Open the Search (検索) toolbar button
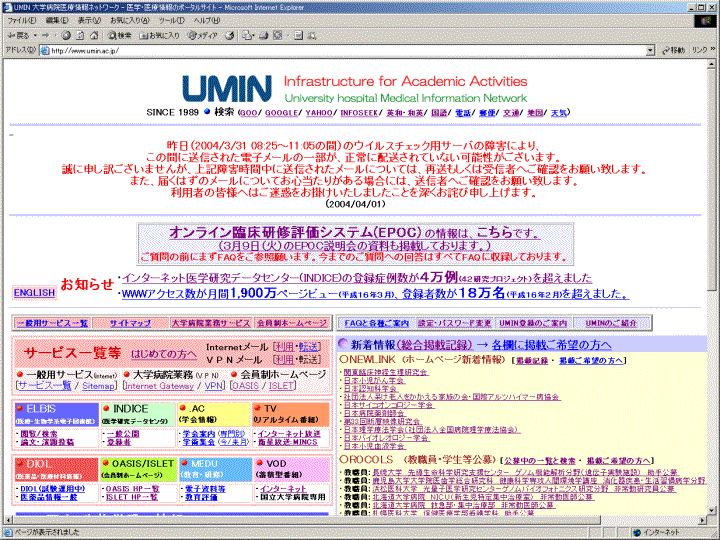720x540 pixels. coord(118,35)
